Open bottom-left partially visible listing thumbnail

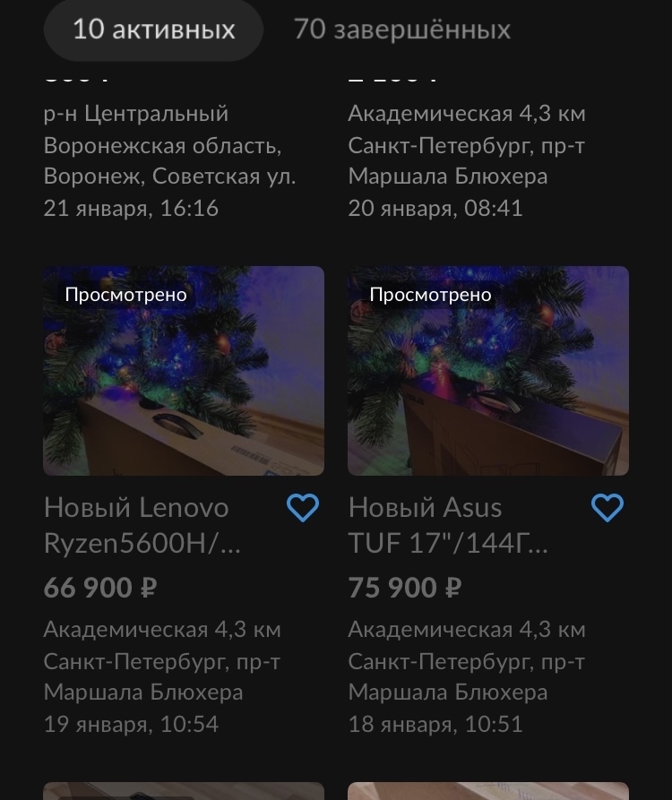(x=184, y=791)
